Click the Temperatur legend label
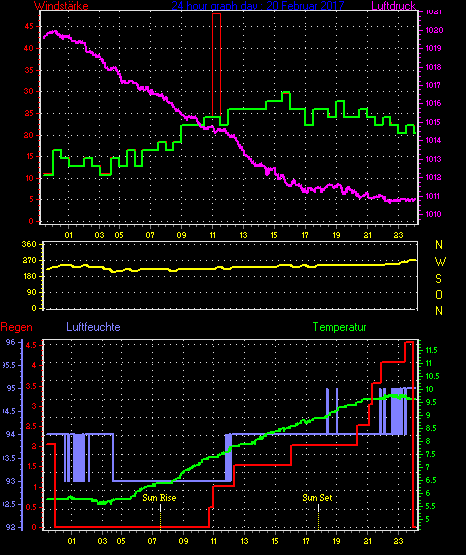The image size is (466, 555). (x=339, y=327)
